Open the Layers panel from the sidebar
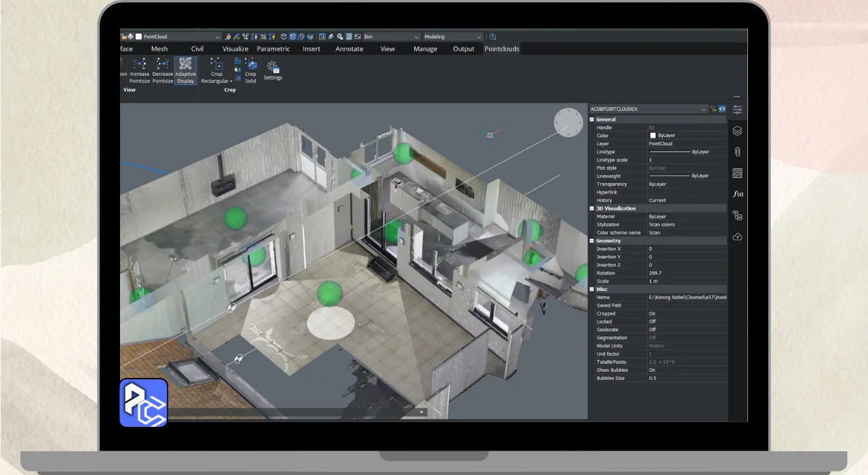 [737, 131]
